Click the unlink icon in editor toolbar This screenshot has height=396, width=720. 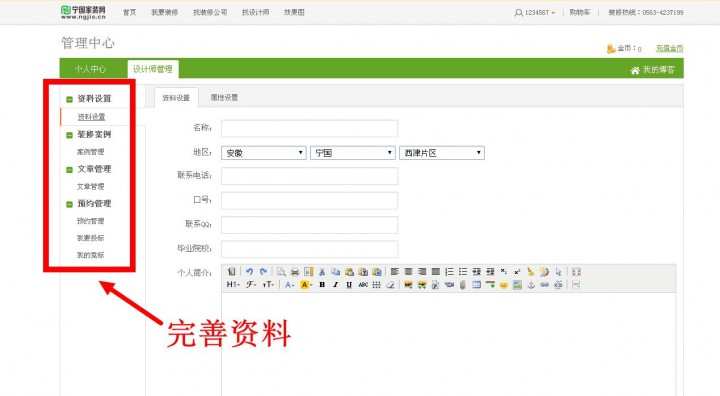pyautogui.click(x=558, y=285)
